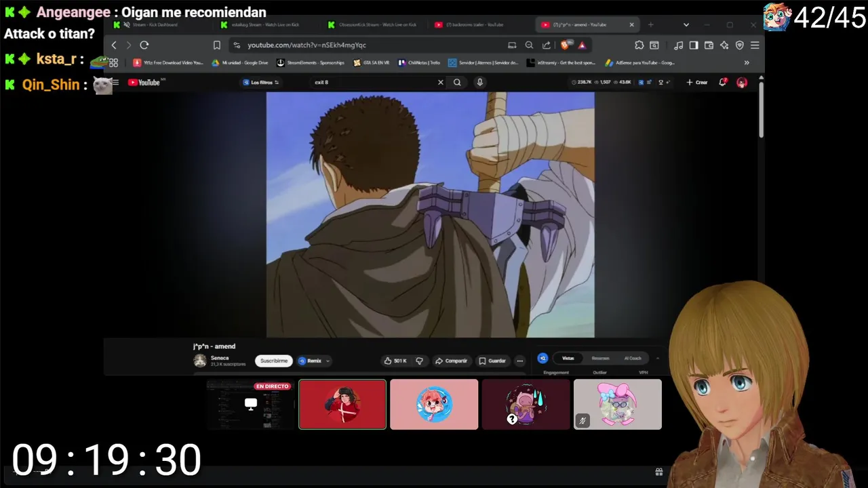Open the Brave Rewards triangle icon
Image resolution: width=868 pixels, height=488 pixels.
[x=582, y=45]
